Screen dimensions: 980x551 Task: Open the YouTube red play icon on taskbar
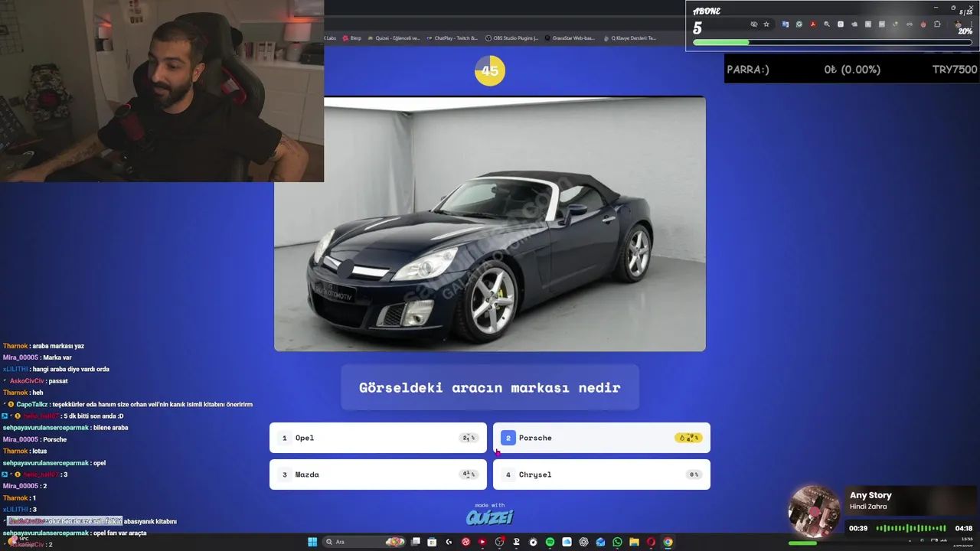tap(482, 542)
